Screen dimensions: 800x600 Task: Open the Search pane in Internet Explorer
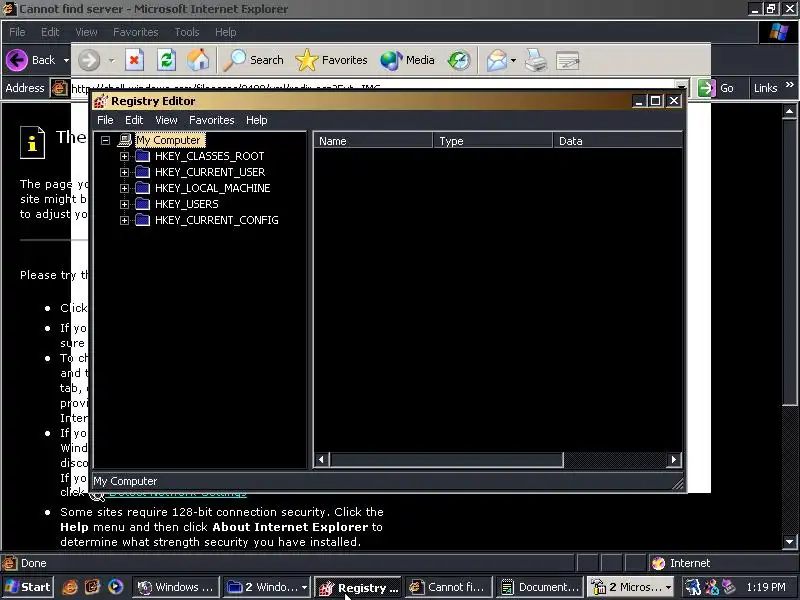pos(254,60)
